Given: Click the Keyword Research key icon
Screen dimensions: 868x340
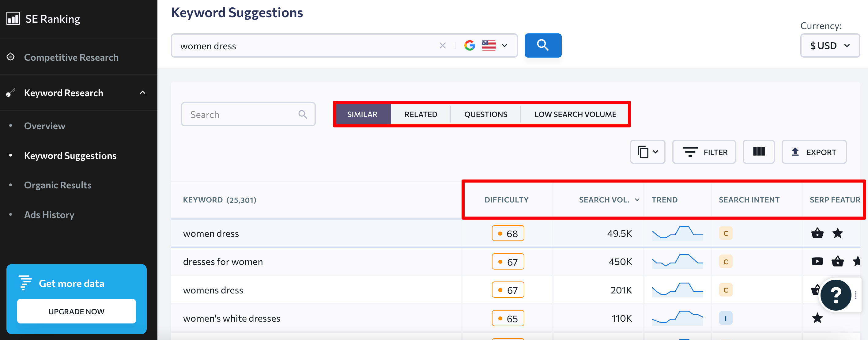Looking at the screenshot, I should (x=11, y=92).
